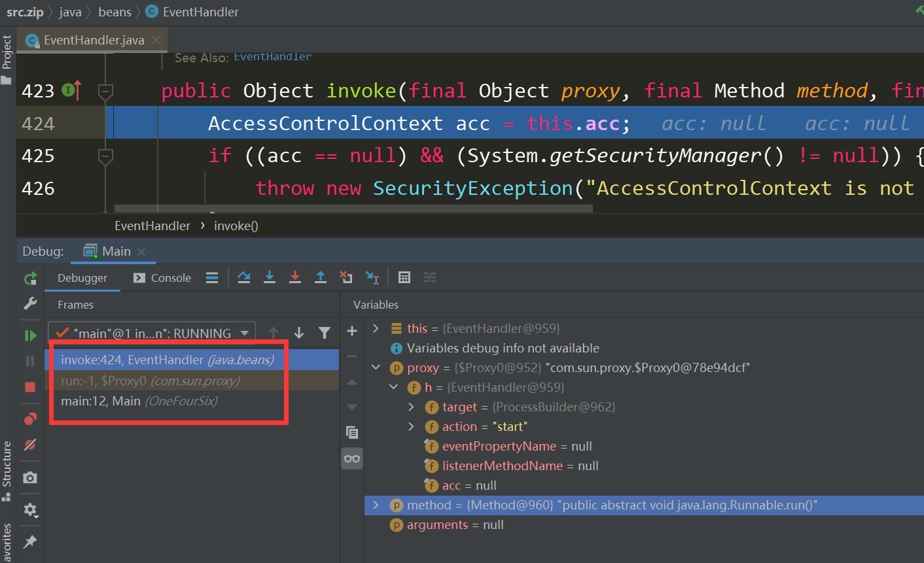Open the Evaluate Expression calculator icon

(404, 277)
